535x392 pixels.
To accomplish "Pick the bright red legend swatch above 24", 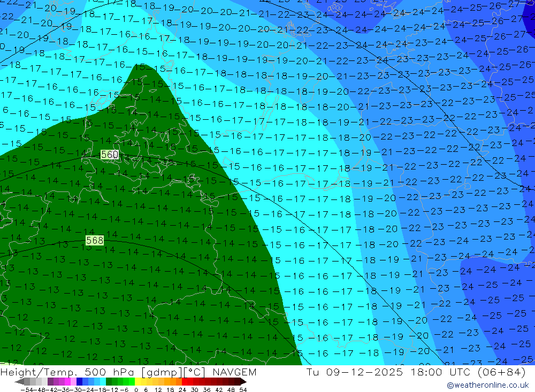I will [x=185, y=382].
